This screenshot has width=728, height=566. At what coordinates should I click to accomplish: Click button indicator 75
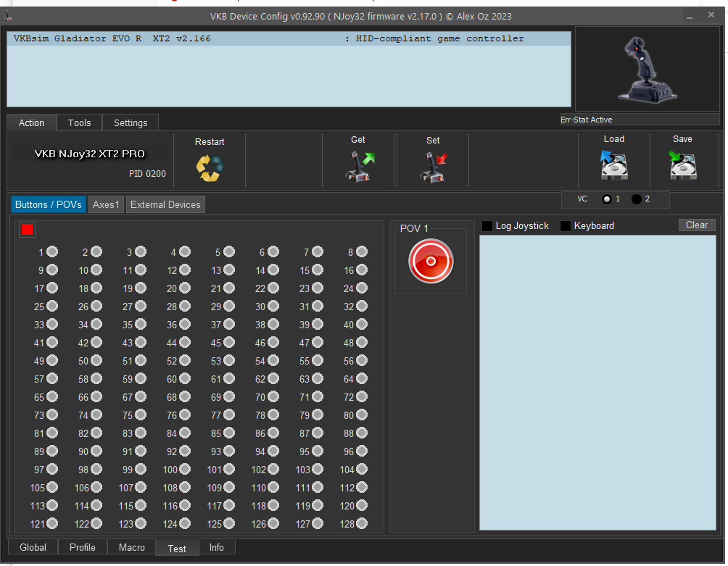[x=140, y=415]
